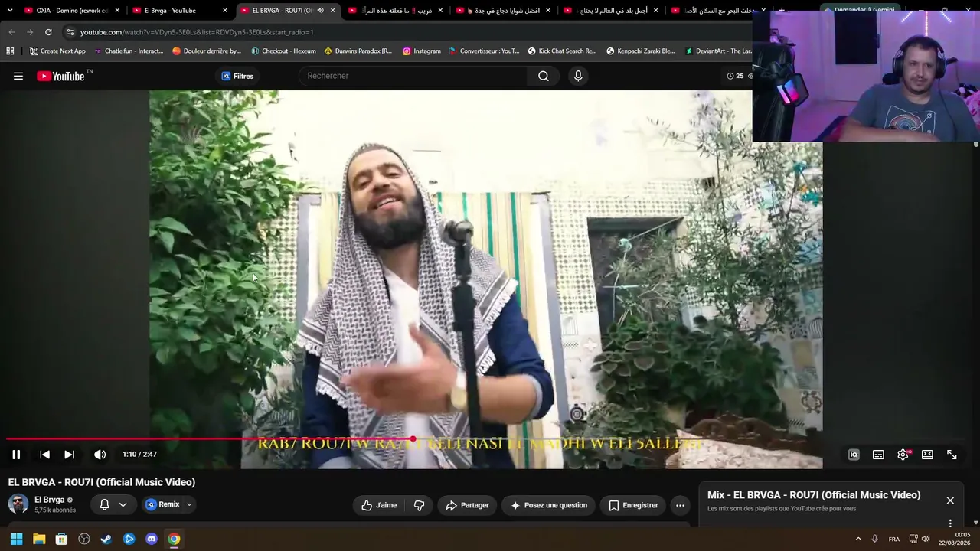Click the Chrome taskbar icon
Viewport: 980px width, 551px height.
[x=174, y=539]
